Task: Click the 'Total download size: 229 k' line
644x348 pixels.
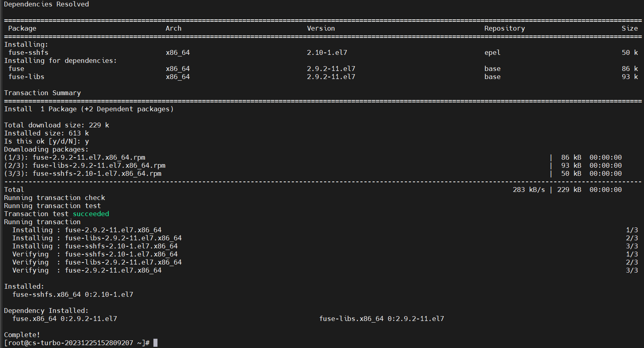Action: 57,125
